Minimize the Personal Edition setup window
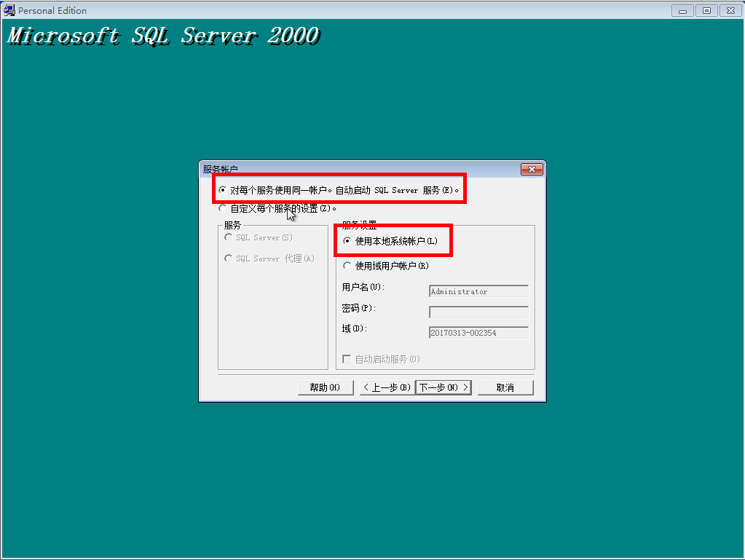 [682, 10]
